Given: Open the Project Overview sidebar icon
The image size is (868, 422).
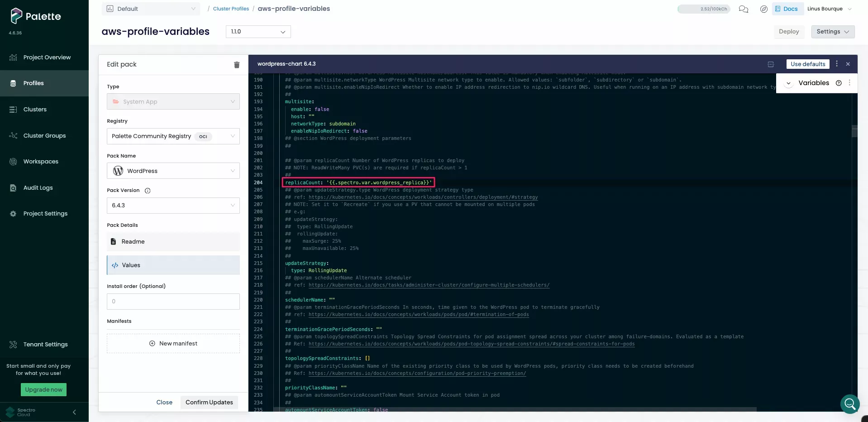Looking at the screenshot, I should point(14,57).
